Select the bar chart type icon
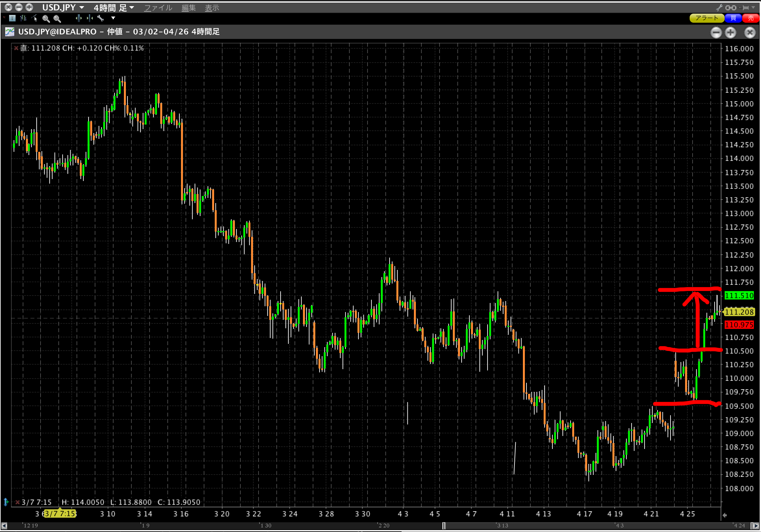 pyautogui.click(x=23, y=18)
